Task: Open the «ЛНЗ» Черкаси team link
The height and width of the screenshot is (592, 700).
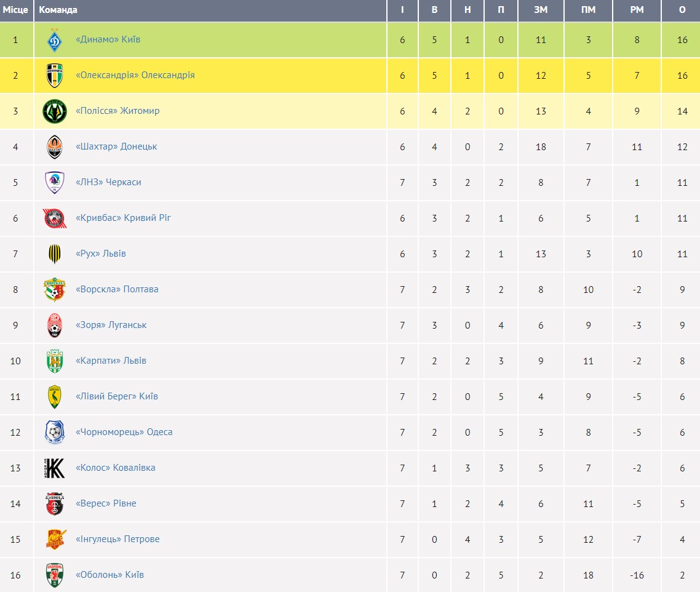Action: (x=108, y=182)
